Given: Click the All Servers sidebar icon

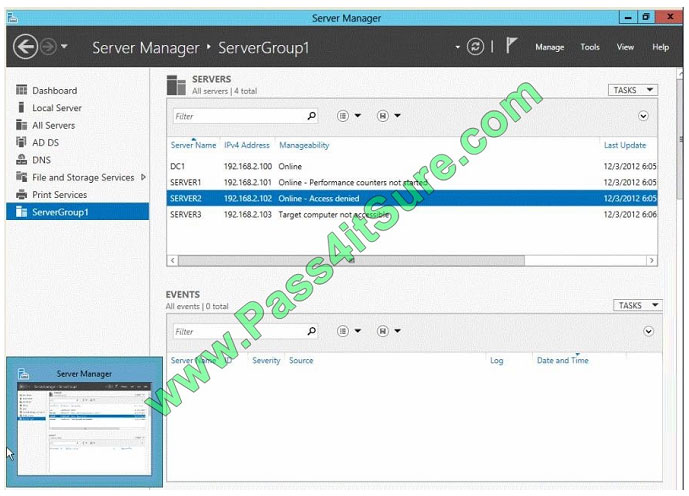Looking at the screenshot, I should (x=21, y=125).
